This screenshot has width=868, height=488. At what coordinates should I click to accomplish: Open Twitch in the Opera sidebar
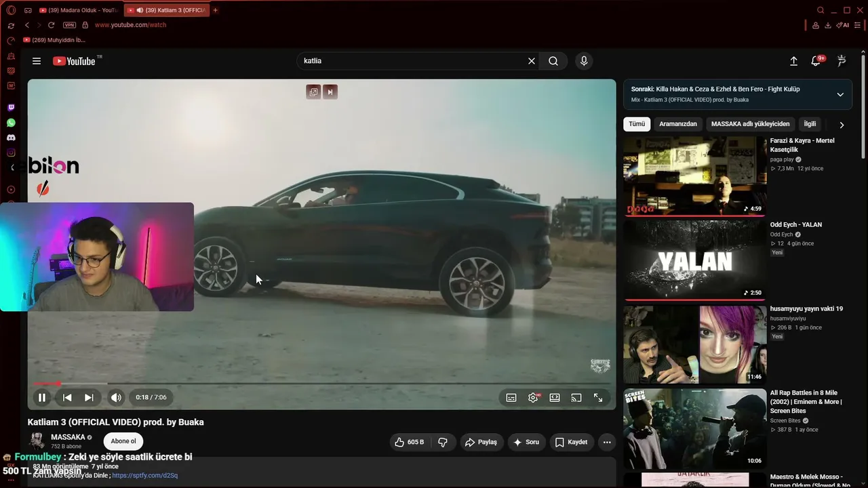tap(11, 108)
